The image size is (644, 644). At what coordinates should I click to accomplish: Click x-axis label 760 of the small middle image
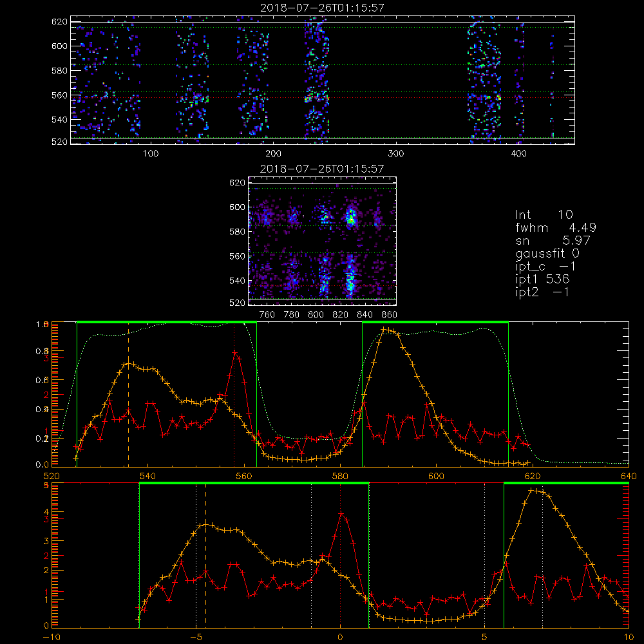[267, 315]
